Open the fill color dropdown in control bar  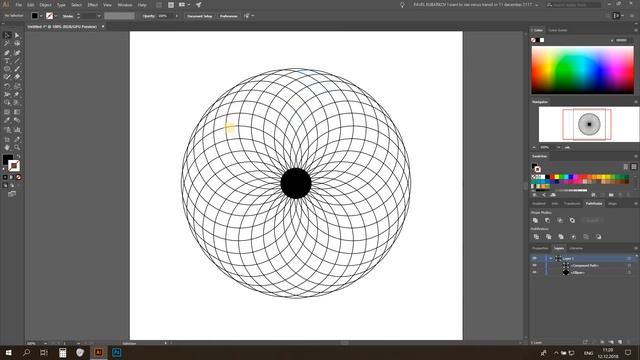pos(41,16)
